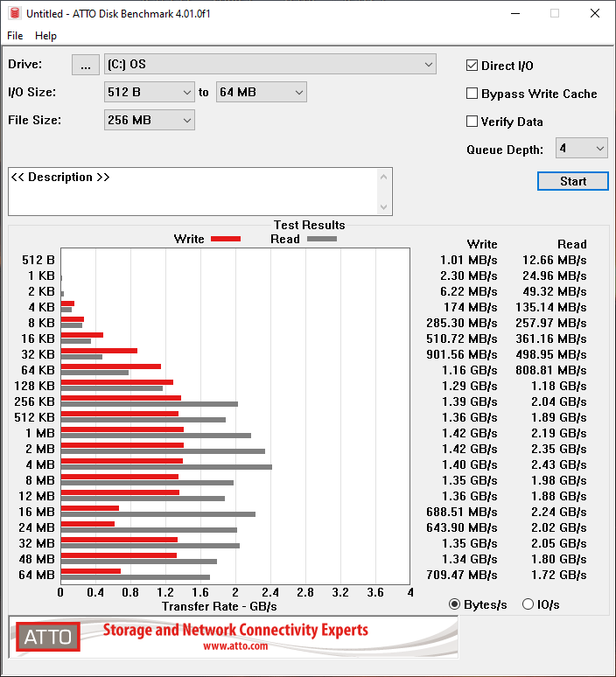
Task: Click description scrollbar down arrow
Action: click(383, 207)
